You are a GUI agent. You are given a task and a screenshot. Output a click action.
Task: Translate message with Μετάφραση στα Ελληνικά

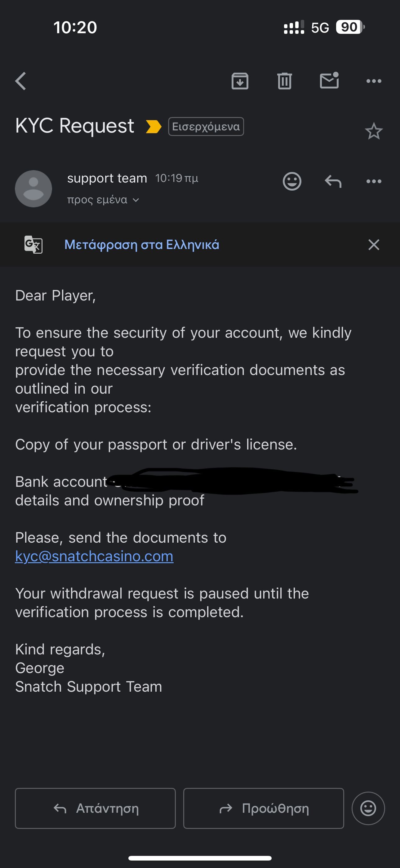pos(142,245)
